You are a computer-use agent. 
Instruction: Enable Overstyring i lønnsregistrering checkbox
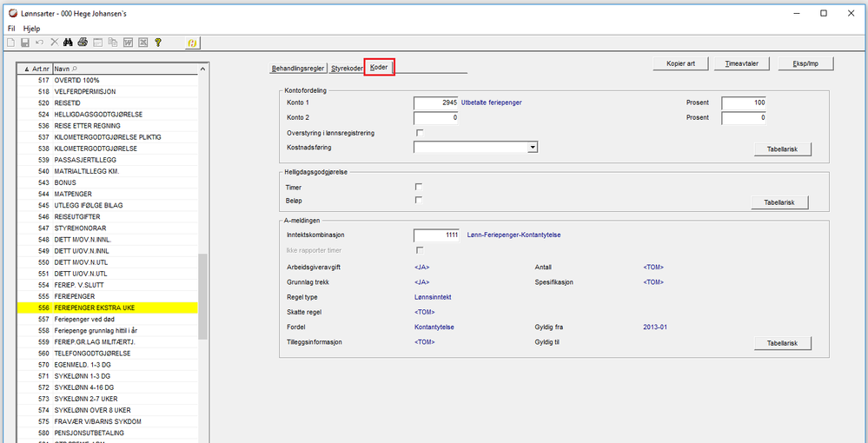point(420,133)
